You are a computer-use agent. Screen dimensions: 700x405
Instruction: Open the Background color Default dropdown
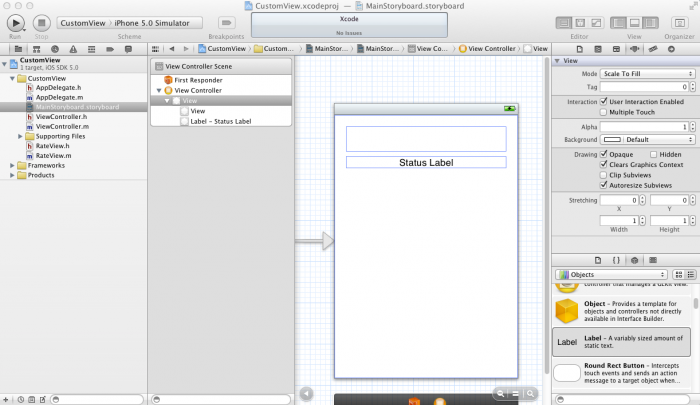(x=647, y=140)
